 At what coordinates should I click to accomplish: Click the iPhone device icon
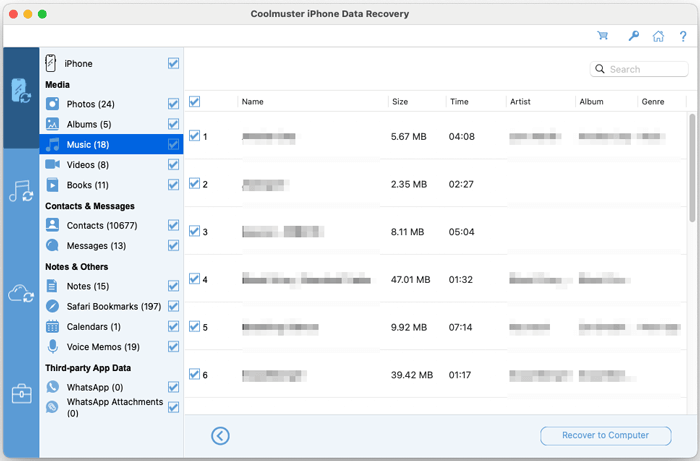coord(51,63)
